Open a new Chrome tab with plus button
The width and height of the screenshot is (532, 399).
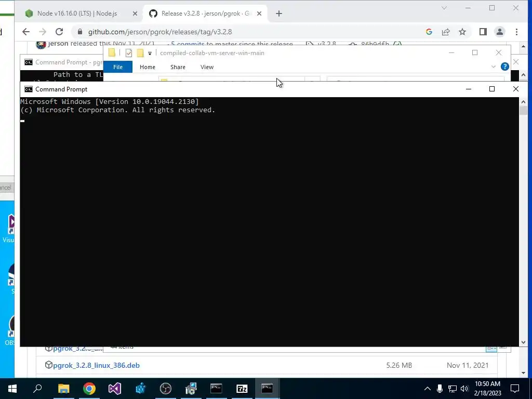279,14
